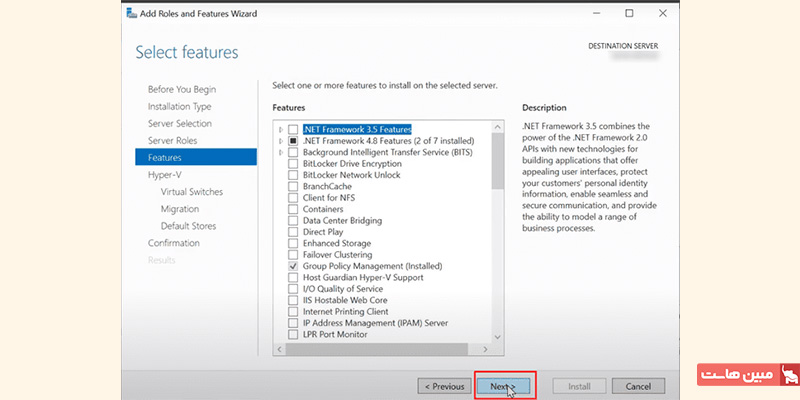800x400 pixels.
Task: Tick the Enhanced Storage checkbox
Action: 293,243
